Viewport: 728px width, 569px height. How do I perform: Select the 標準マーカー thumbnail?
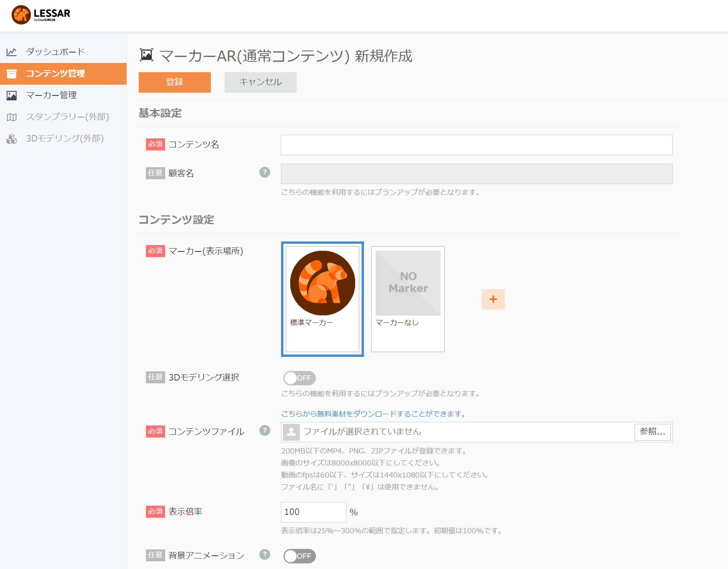coord(322,299)
